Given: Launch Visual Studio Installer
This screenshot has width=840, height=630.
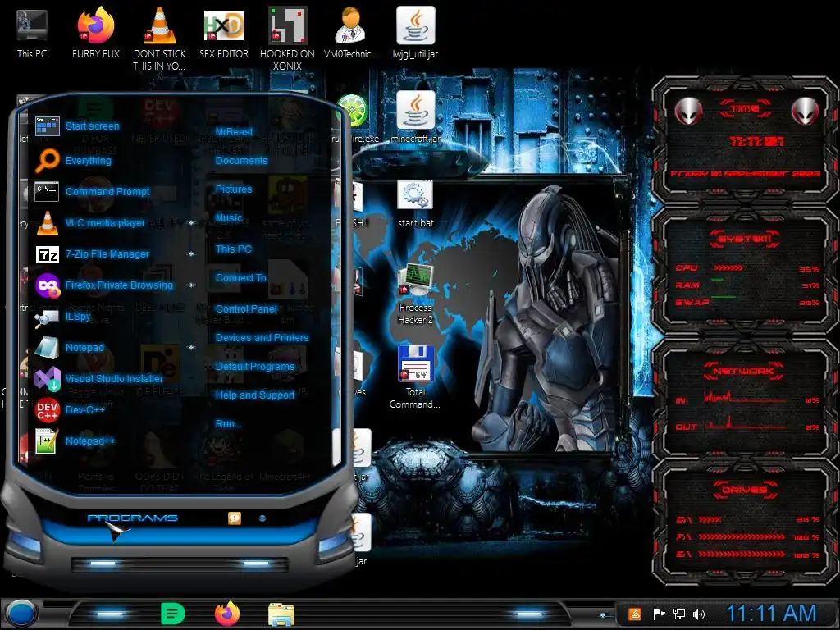Looking at the screenshot, I should pos(98,378).
